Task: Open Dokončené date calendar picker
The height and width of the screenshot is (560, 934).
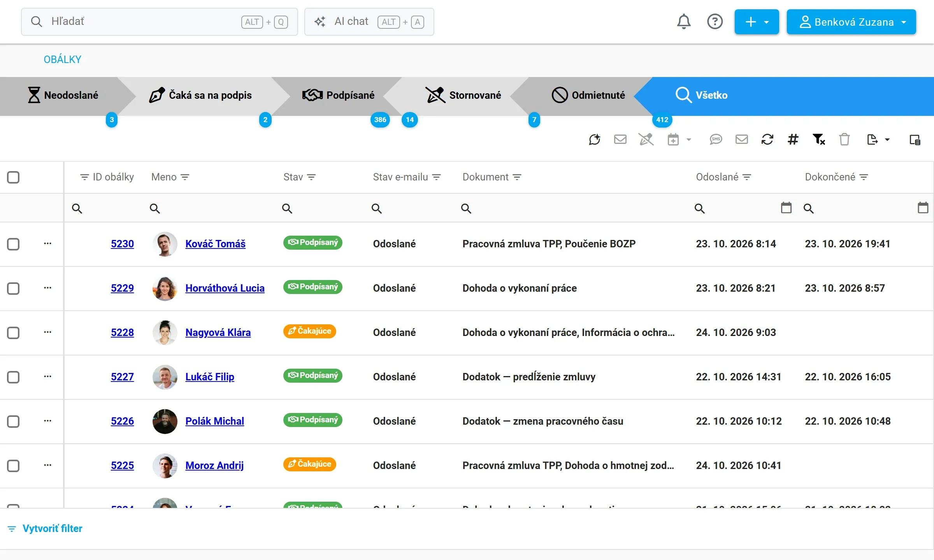Action: [923, 208]
